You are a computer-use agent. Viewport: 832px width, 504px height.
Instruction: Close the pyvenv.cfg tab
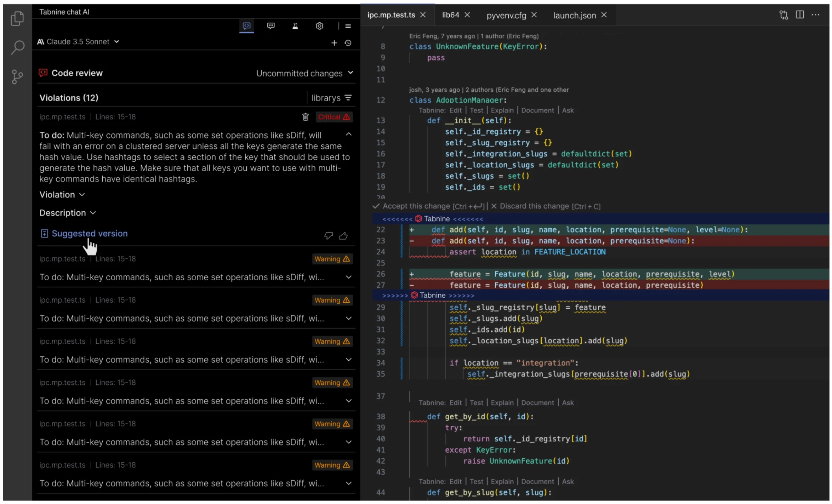pyautogui.click(x=534, y=15)
